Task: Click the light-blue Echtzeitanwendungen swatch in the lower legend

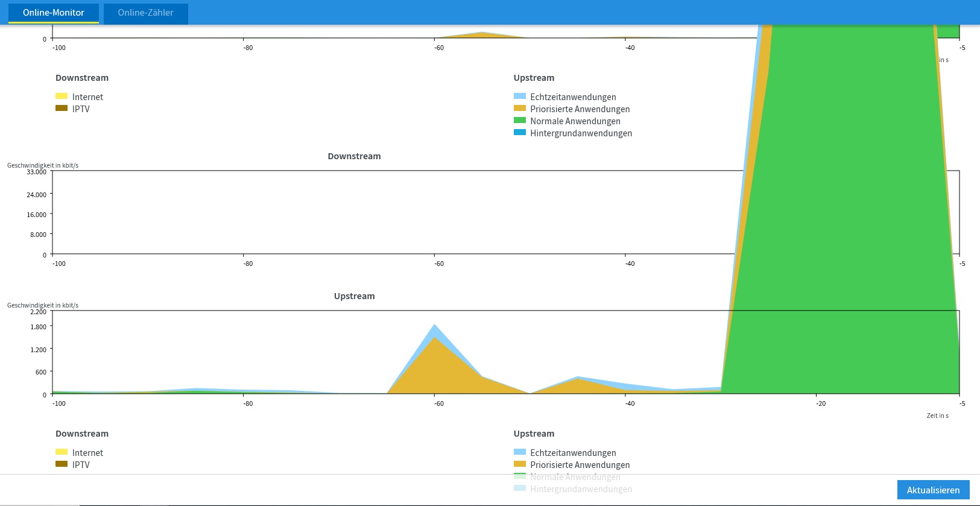Action: point(520,452)
